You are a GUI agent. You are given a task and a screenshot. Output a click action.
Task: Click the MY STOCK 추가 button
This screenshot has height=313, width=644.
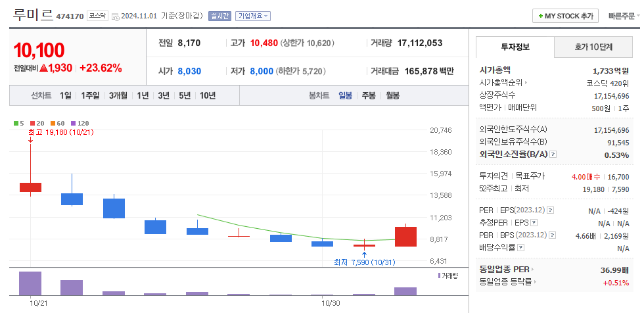click(565, 16)
